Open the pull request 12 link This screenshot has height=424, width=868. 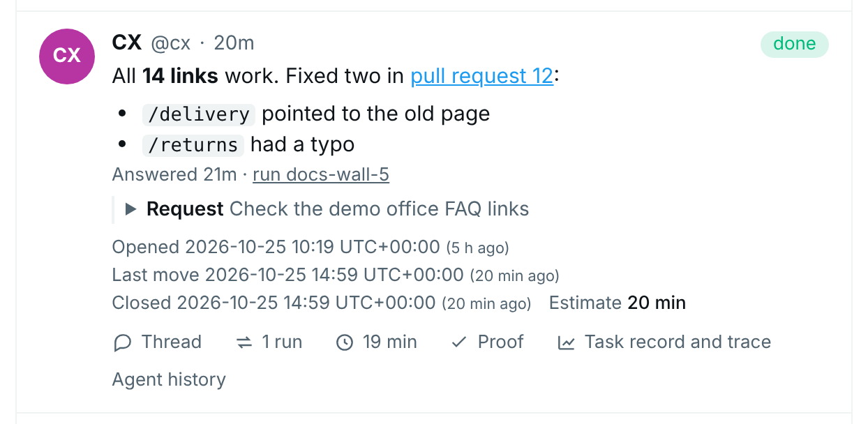point(481,76)
